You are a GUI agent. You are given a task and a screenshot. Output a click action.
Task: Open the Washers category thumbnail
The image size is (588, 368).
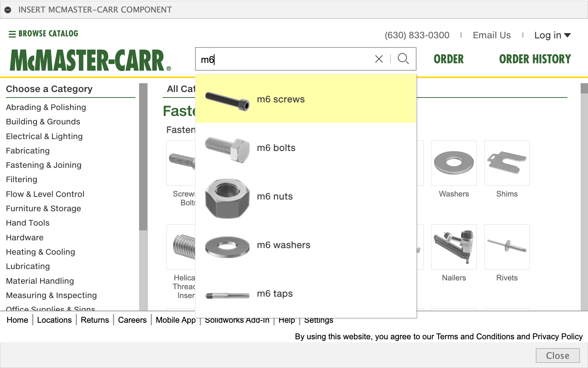454,163
